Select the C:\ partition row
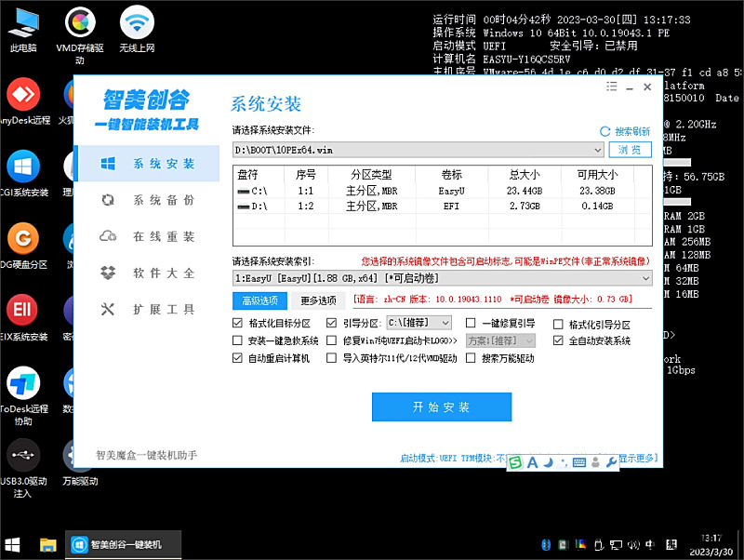744x560 pixels. tap(441, 191)
